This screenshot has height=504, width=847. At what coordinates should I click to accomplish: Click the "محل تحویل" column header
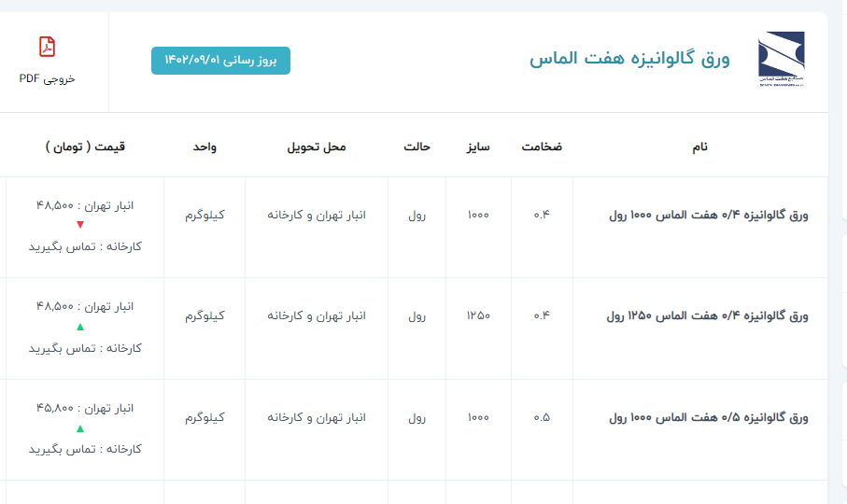tap(316, 147)
